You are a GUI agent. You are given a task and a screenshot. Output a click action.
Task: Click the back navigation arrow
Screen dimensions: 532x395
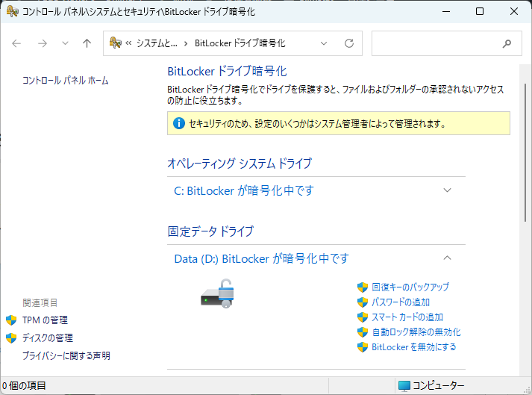click(17, 43)
